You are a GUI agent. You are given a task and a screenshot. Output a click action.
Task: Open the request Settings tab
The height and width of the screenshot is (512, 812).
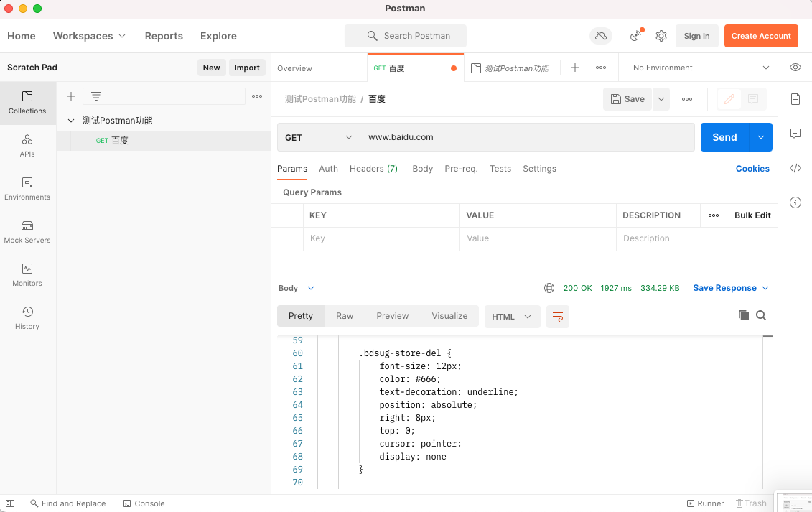pyautogui.click(x=539, y=169)
